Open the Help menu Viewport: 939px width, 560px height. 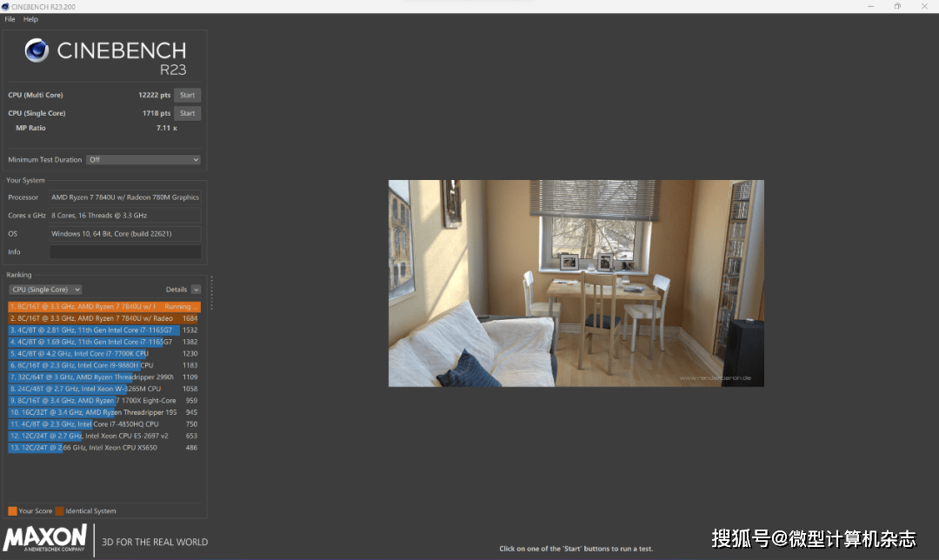30,19
